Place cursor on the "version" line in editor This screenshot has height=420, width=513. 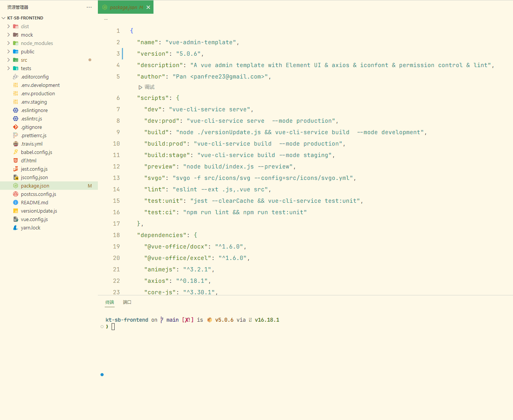pyautogui.click(x=171, y=54)
